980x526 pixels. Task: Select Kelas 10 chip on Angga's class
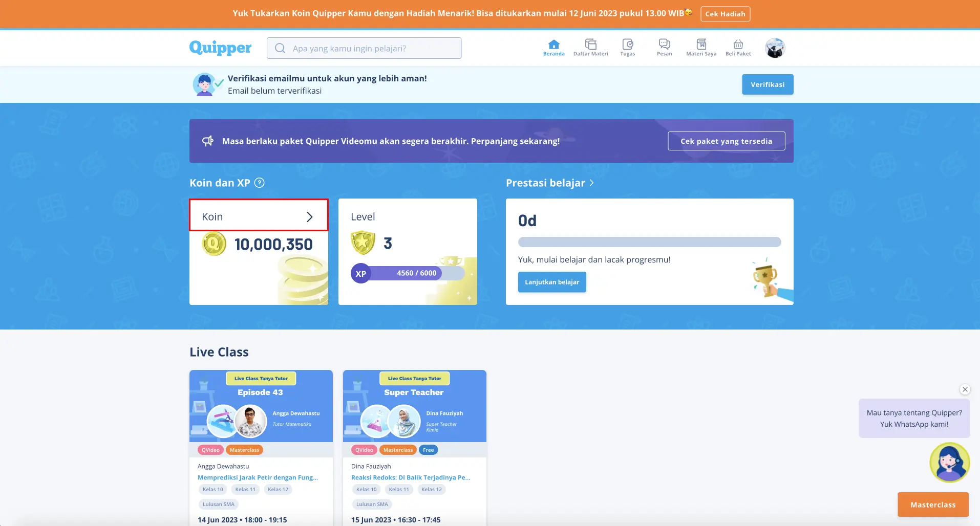(213, 490)
